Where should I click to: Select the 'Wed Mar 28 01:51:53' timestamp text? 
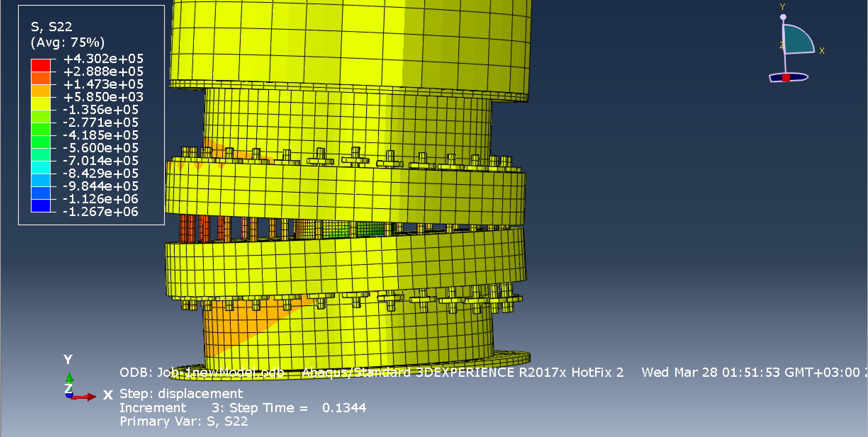coord(711,373)
